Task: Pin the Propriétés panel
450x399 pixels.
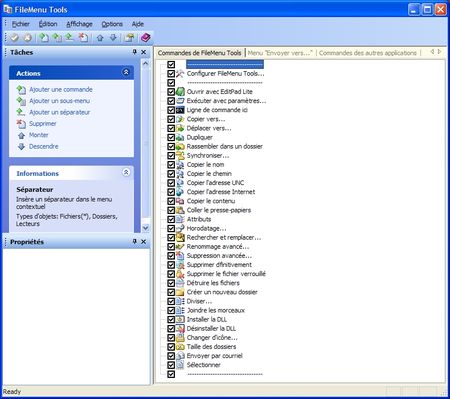Action: click(x=135, y=241)
